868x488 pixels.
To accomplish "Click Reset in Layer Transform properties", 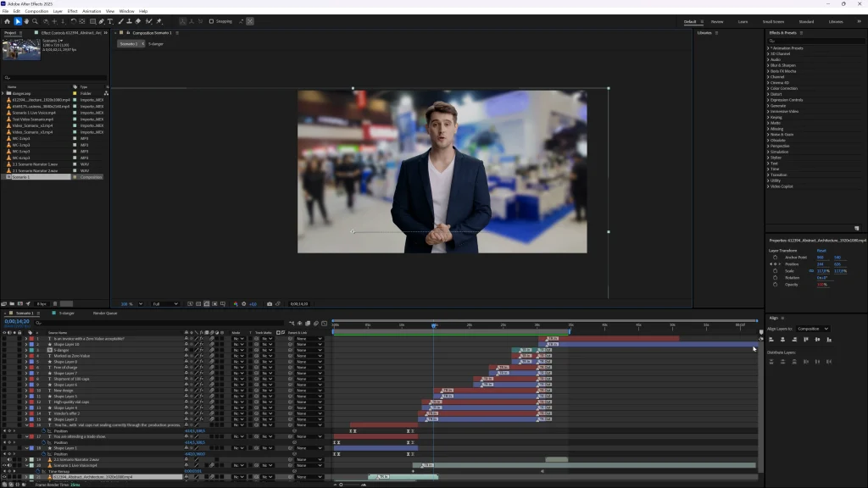I will (821, 250).
